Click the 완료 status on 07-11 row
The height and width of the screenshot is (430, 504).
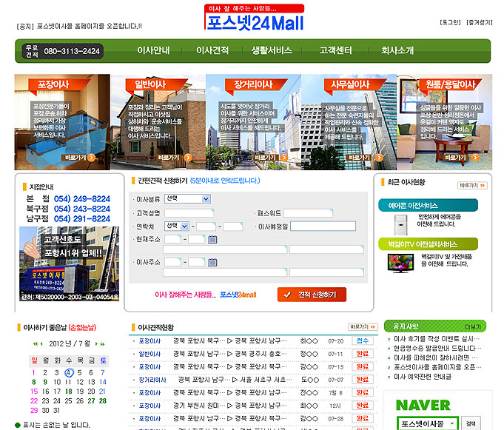362,354
